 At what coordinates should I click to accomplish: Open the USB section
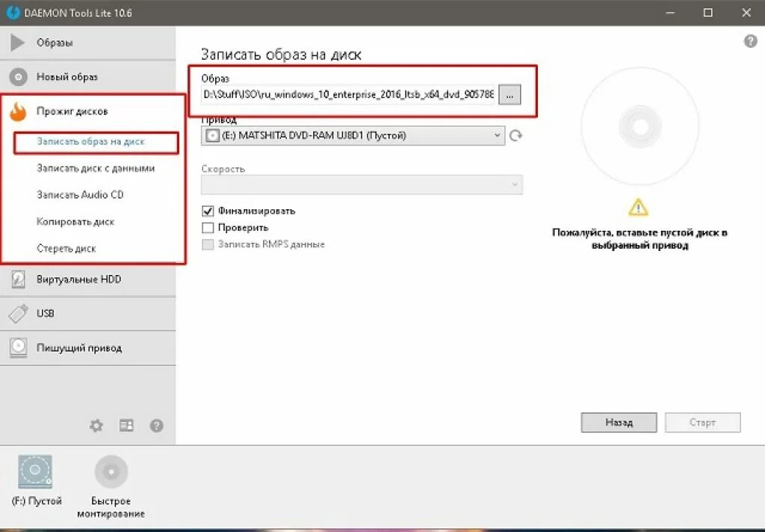coord(88,313)
